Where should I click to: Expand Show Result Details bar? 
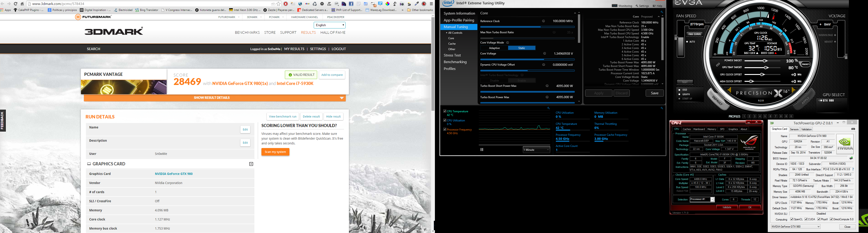(215, 97)
